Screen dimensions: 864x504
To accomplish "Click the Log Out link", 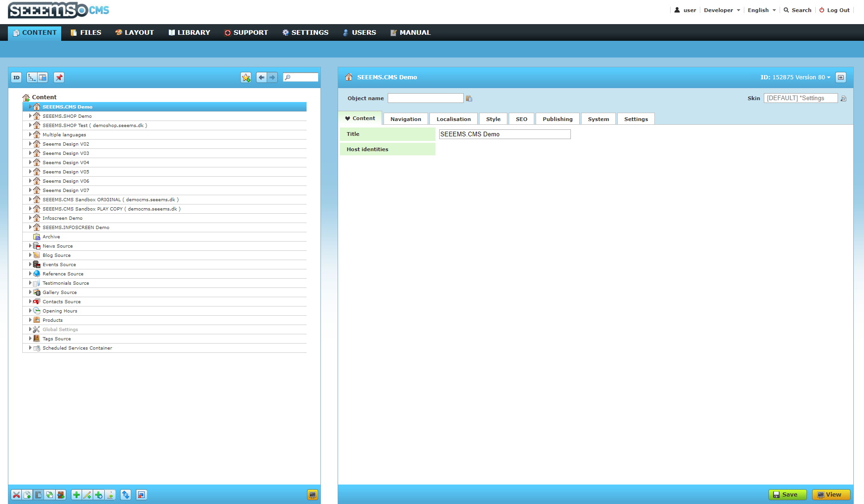I will [834, 10].
